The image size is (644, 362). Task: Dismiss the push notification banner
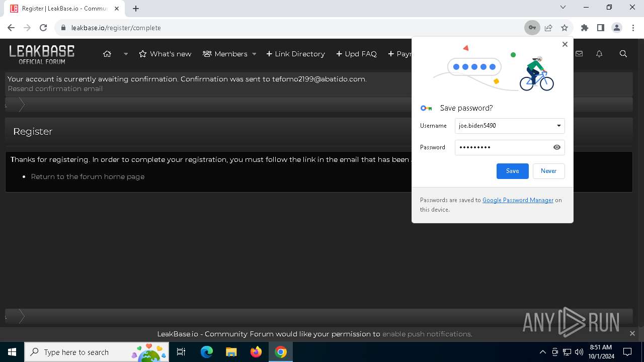coord(632,333)
